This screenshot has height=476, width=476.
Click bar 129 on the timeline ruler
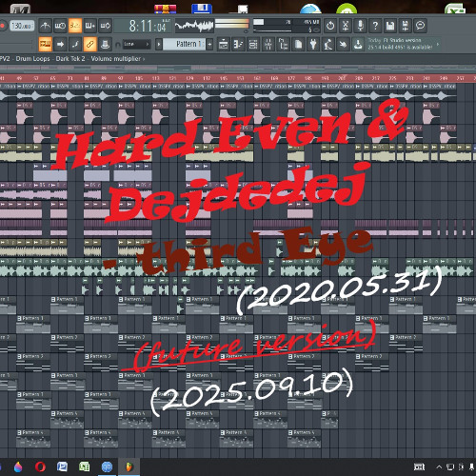point(189,78)
